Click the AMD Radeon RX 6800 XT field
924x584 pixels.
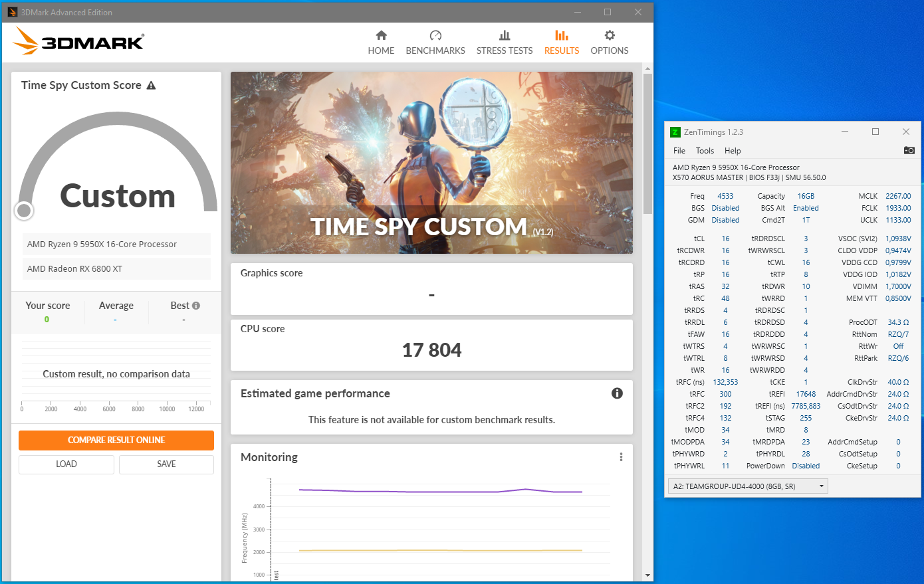coord(116,268)
